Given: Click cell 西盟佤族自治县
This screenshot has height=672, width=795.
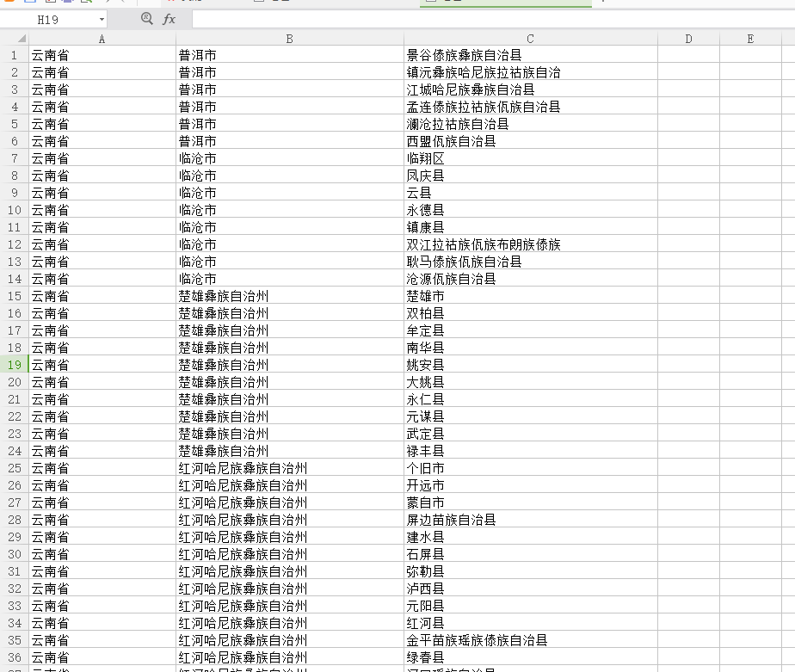Looking at the screenshot, I should (x=530, y=141).
